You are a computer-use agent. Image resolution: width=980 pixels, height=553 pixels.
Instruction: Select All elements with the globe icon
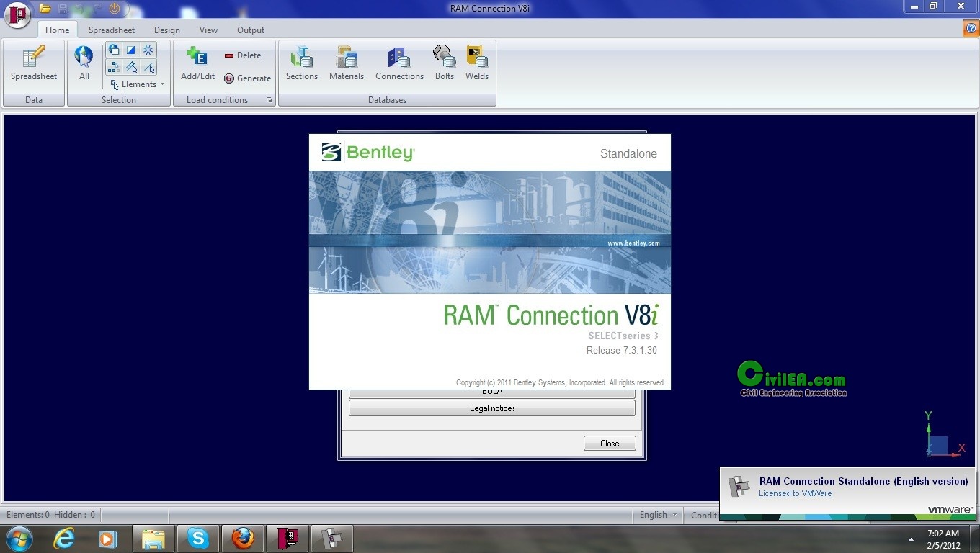(84, 64)
